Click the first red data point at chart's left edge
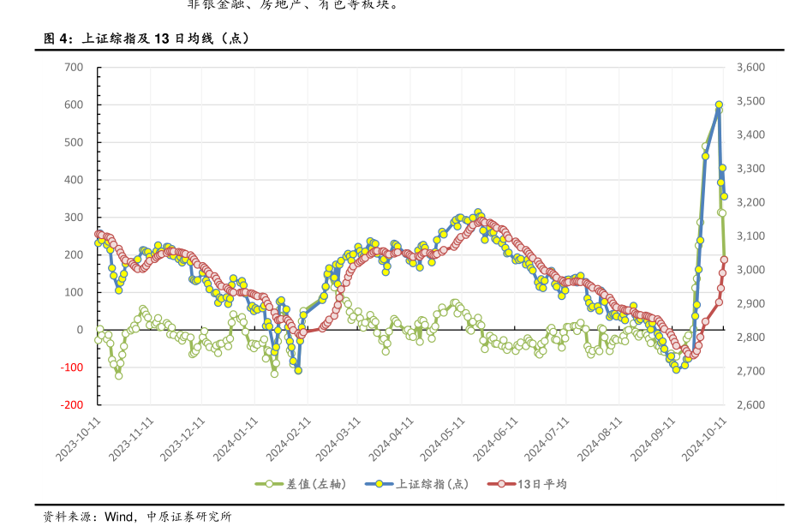This screenshot has width=789, height=532. click(x=99, y=234)
